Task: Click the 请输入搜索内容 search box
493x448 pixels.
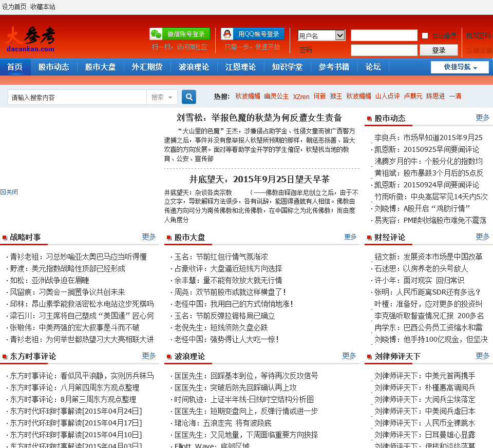Action: pos(78,97)
